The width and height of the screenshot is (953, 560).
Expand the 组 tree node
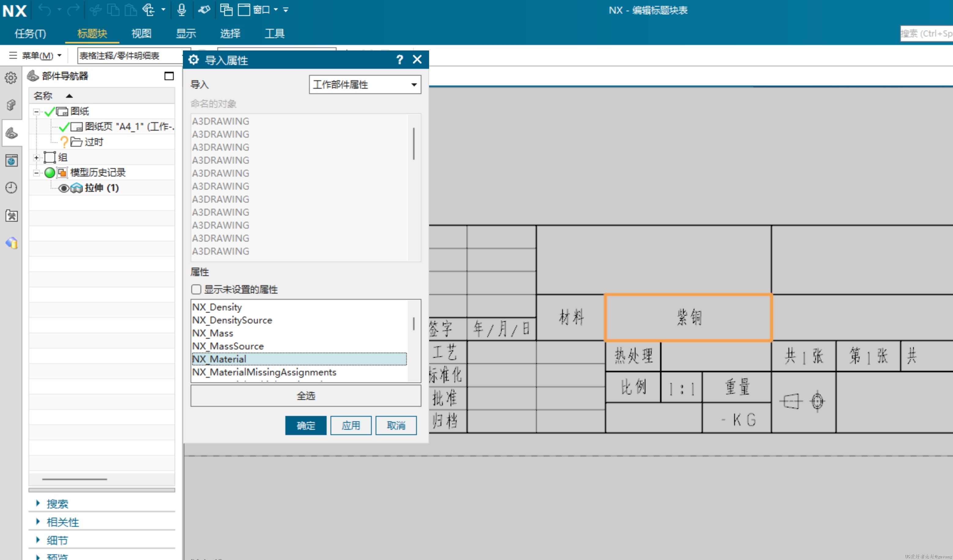tap(36, 158)
